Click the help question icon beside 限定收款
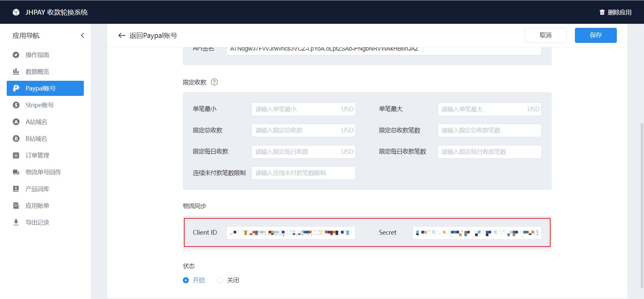This screenshot has height=299, width=644. point(214,82)
